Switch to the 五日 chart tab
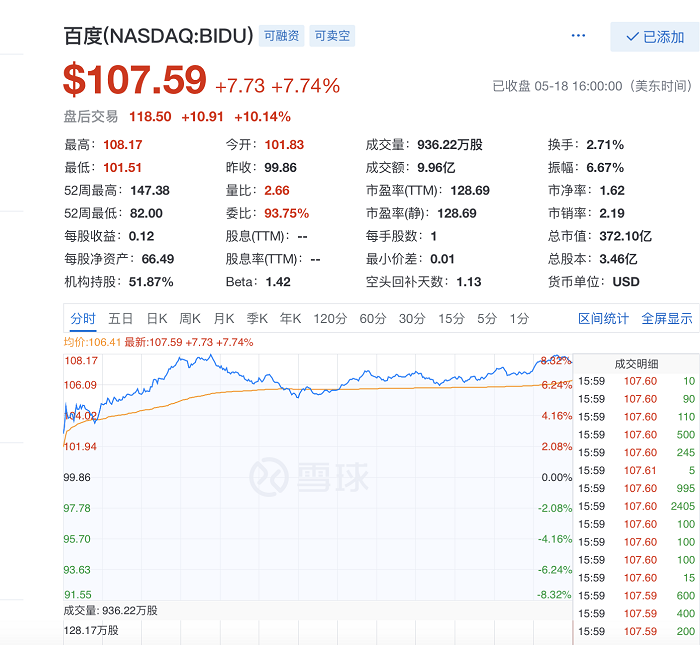 [121, 319]
